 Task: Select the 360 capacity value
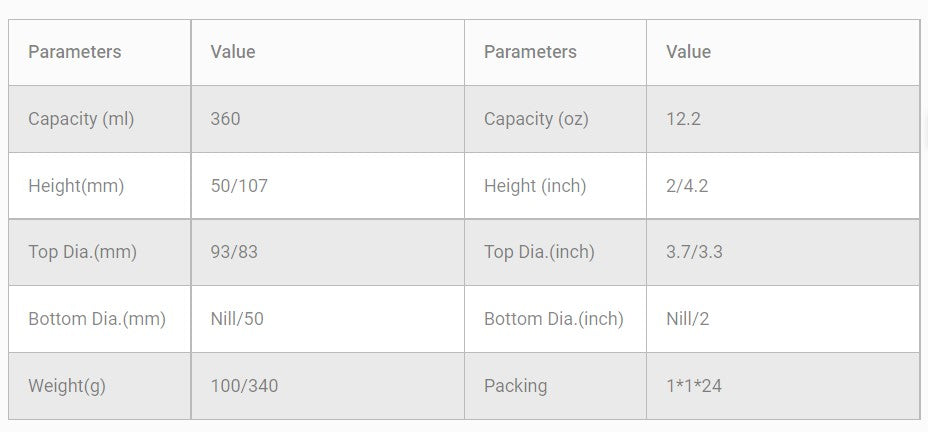pos(226,119)
